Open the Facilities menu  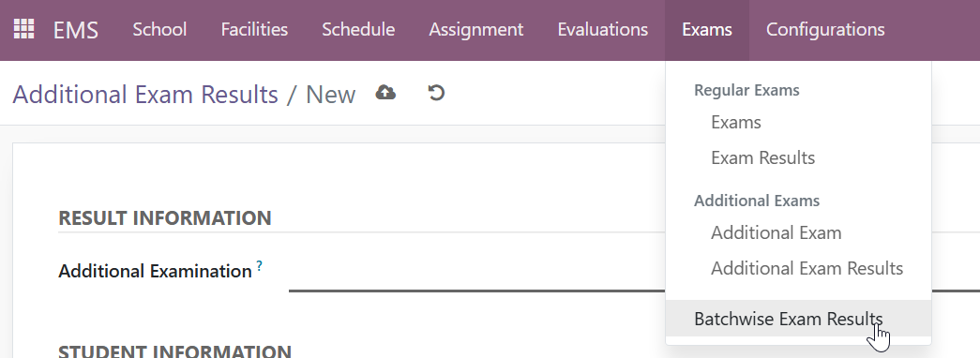[254, 29]
